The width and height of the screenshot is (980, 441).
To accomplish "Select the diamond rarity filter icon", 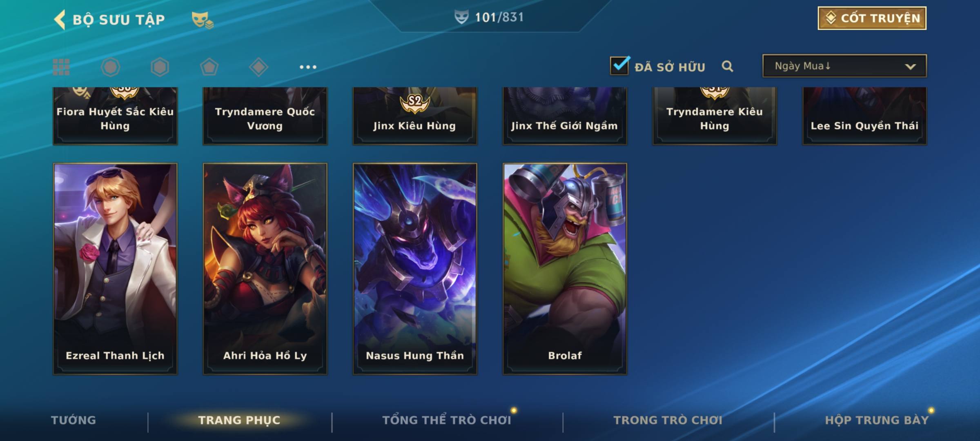I will [258, 67].
